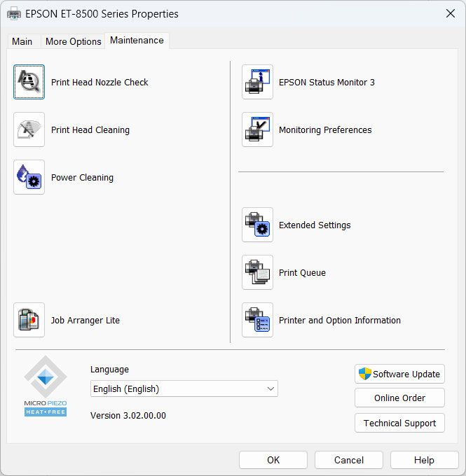Open EPSON Status Monitor 3 icon

(257, 82)
